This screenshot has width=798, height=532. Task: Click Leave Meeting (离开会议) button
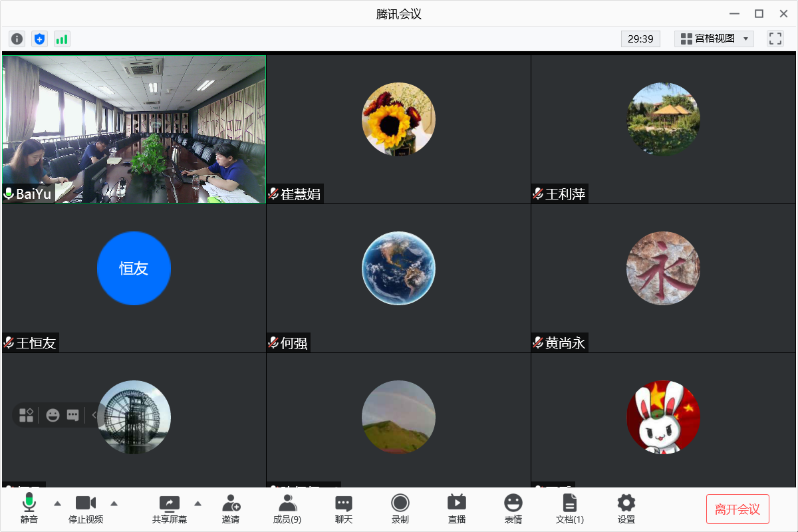[x=737, y=509]
